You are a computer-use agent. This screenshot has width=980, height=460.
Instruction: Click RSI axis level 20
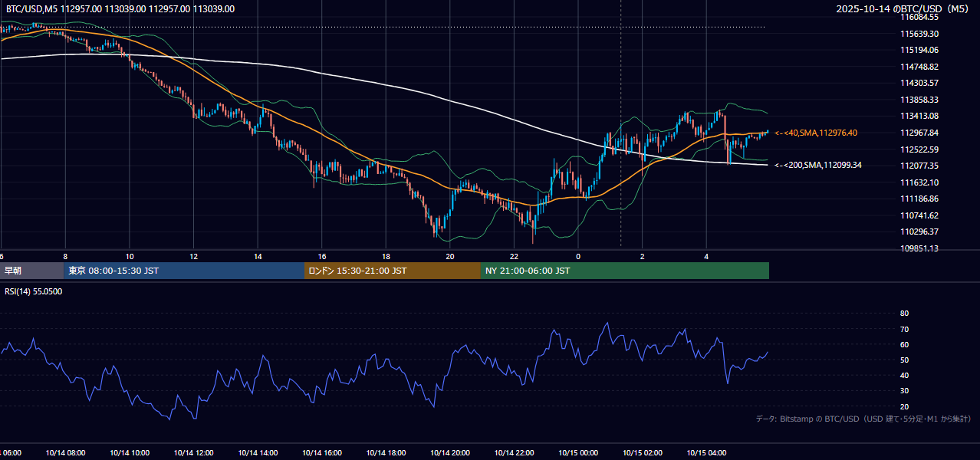pos(904,406)
